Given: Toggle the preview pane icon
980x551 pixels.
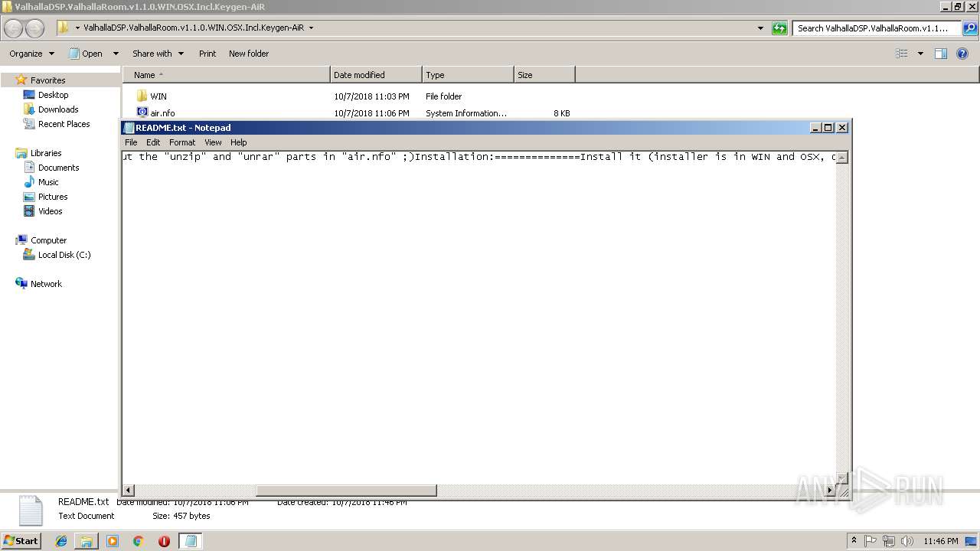Looking at the screenshot, I should pyautogui.click(x=941, y=54).
